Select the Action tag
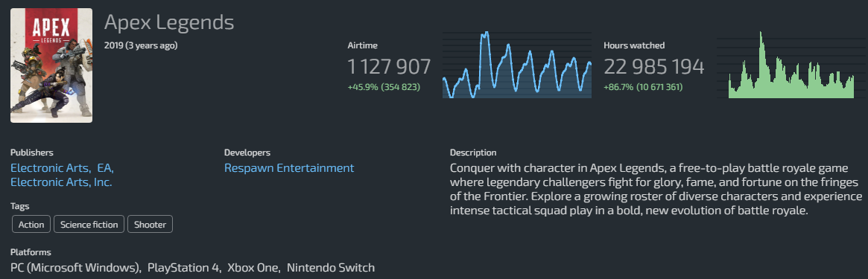This screenshot has height=279, width=868. [31, 224]
